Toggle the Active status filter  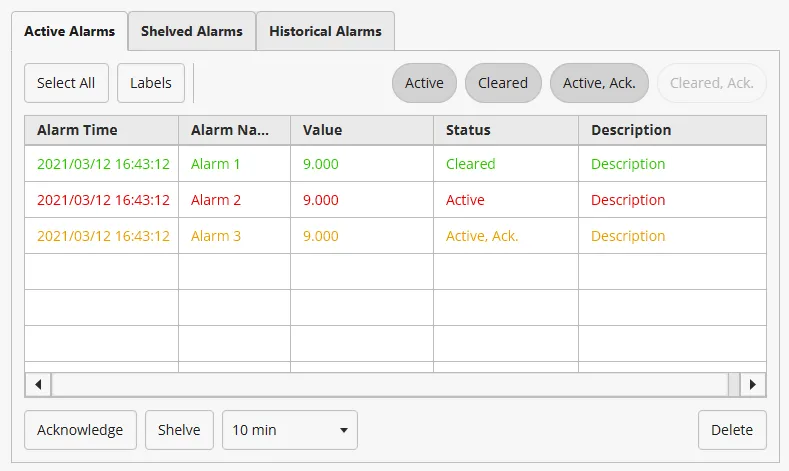coord(424,83)
